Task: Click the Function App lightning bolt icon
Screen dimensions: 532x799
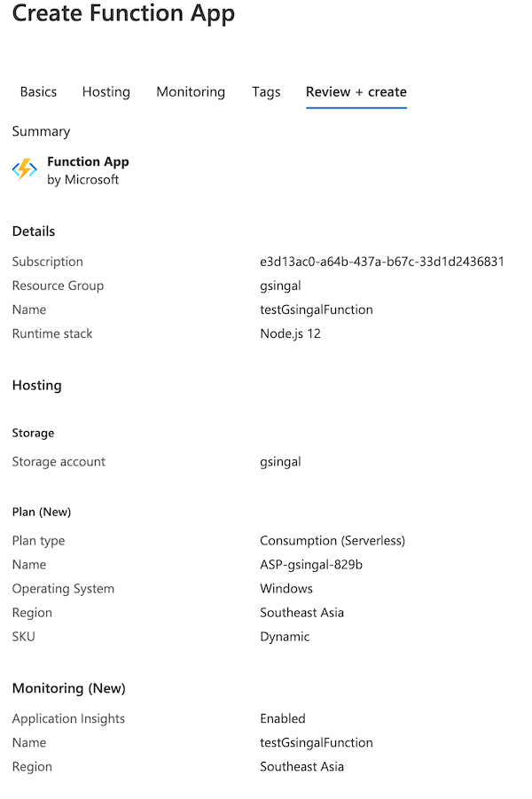Action: pyautogui.click(x=23, y=168)
